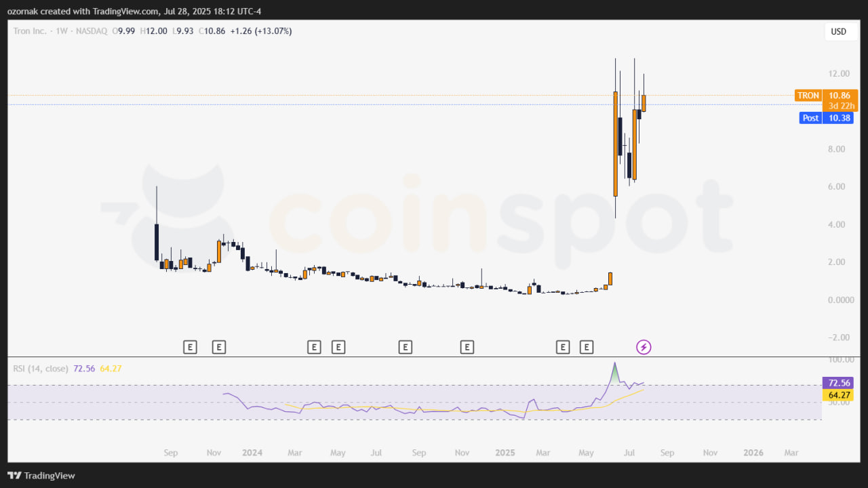
Task: Click the earnings E marker near March 2024
Action: tap(314, 346)
